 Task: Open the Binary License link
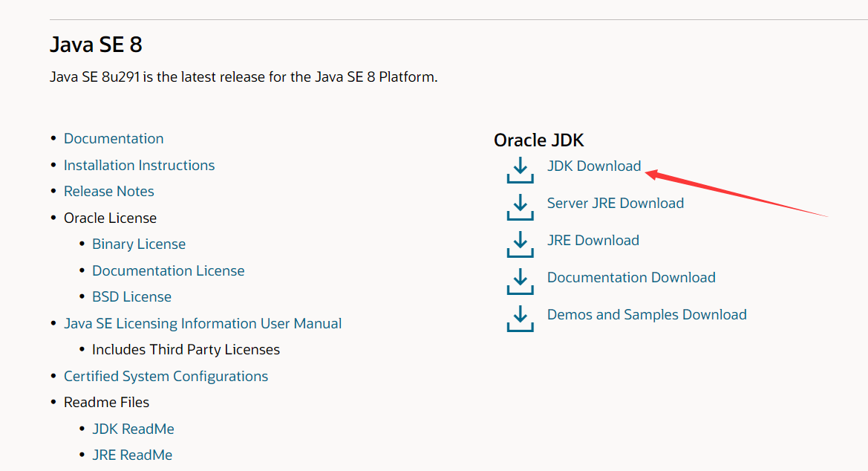[x=139, y=244]
